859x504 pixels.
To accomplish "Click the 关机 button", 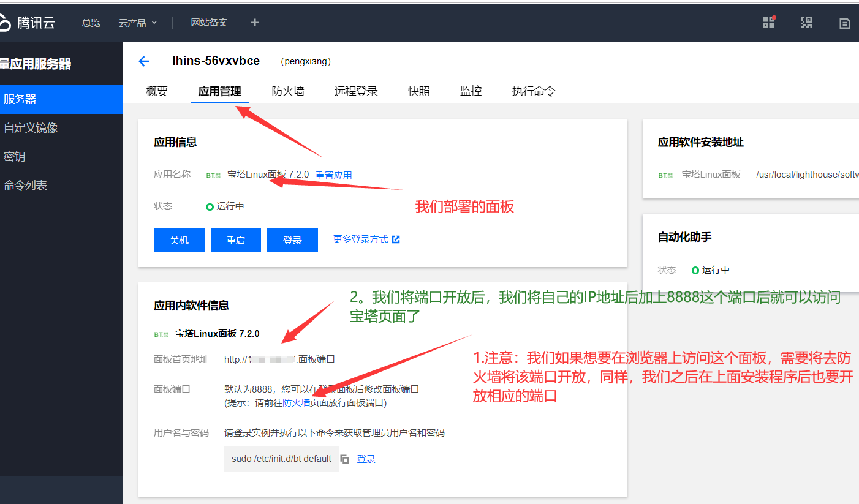I will click(179, 240).
